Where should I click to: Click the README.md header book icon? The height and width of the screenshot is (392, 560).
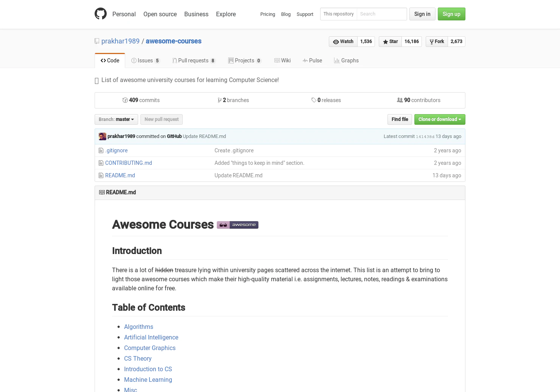point(102,192)
